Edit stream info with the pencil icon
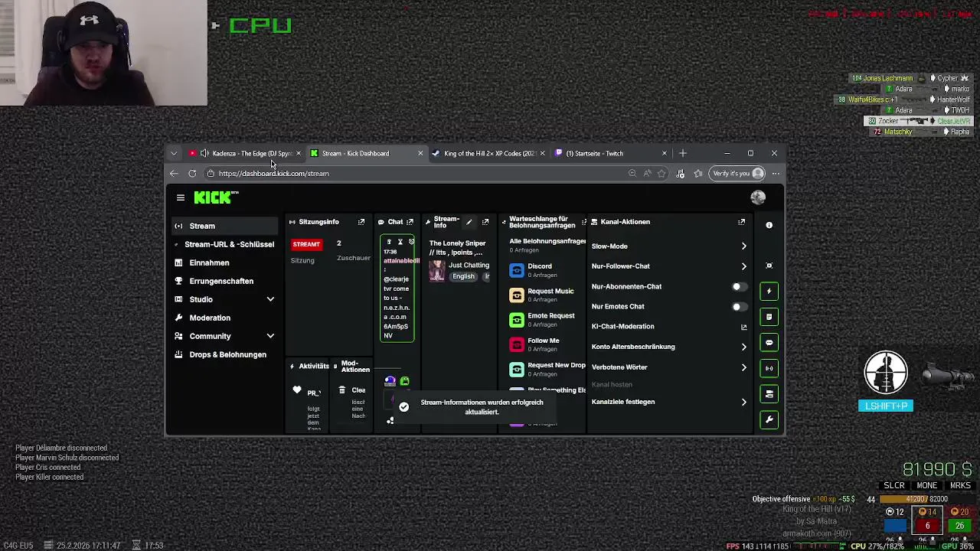The width and height of the screenshot is (980, 551). [x=469, y=222]
